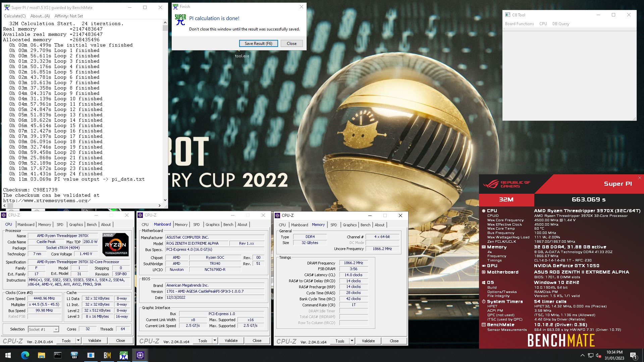Click Super PI horizontal scrollbar right arrow
Viewport: 644px width, 362px height.
point(159,205)
